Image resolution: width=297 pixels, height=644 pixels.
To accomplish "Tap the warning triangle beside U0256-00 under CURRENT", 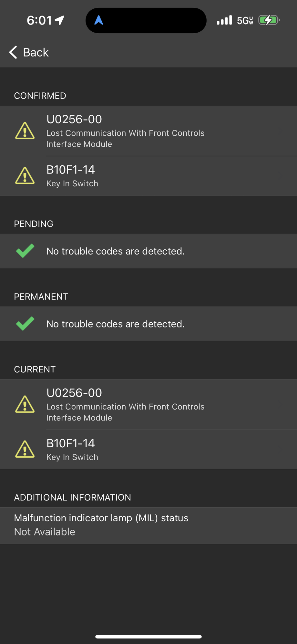I will 25,405.
